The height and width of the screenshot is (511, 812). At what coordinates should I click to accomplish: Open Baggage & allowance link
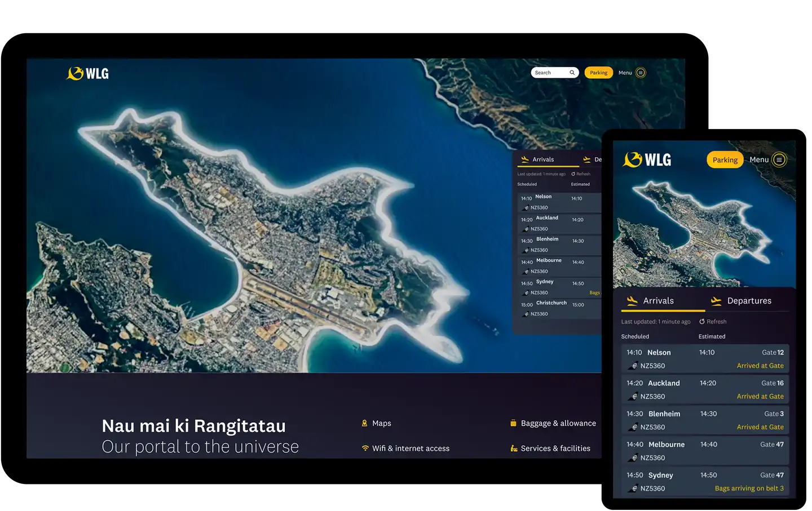[558, 423]
